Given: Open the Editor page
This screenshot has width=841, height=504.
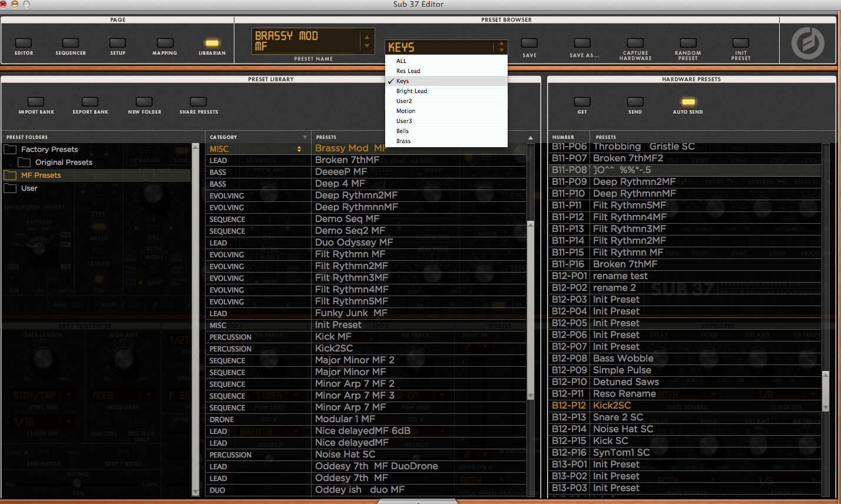Looking at the screenshot, I should pos(24,43).
